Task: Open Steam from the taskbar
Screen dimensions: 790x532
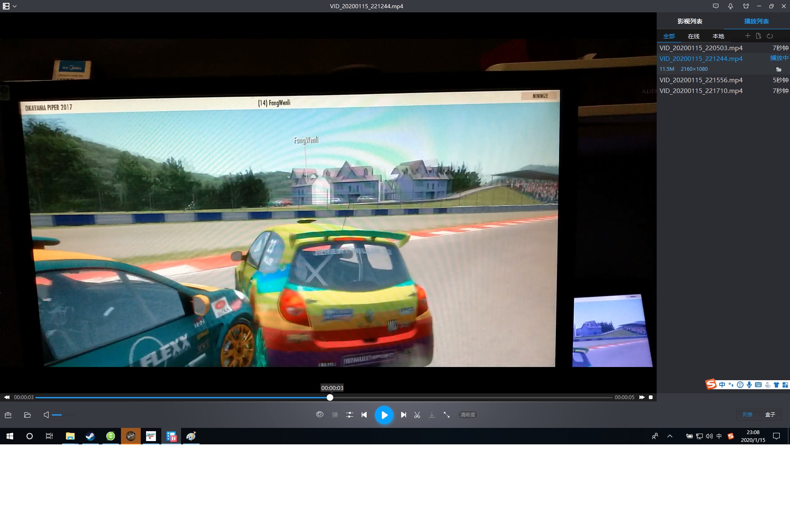Action: coord(90,436)
